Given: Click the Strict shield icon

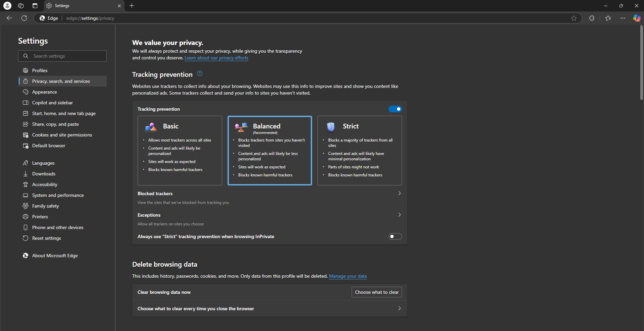Looking at the screenshot, I should tap(331, 126).
